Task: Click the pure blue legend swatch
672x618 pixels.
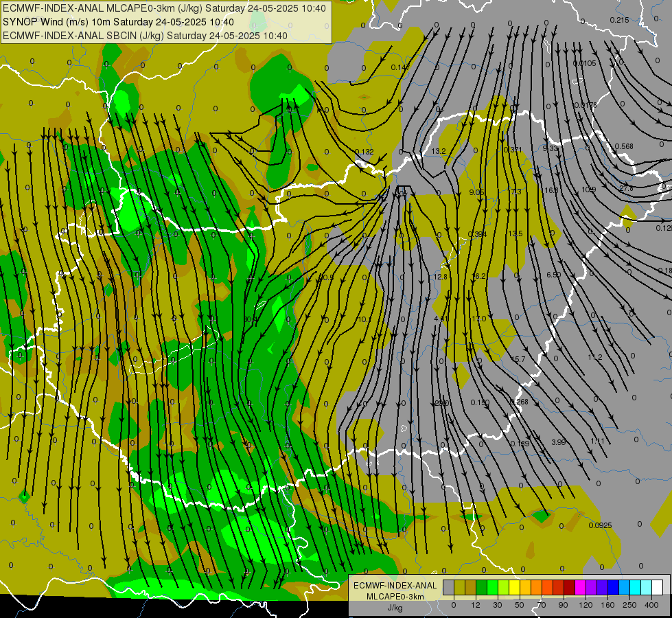Action: pyautogui.click(x=614, y=587)
